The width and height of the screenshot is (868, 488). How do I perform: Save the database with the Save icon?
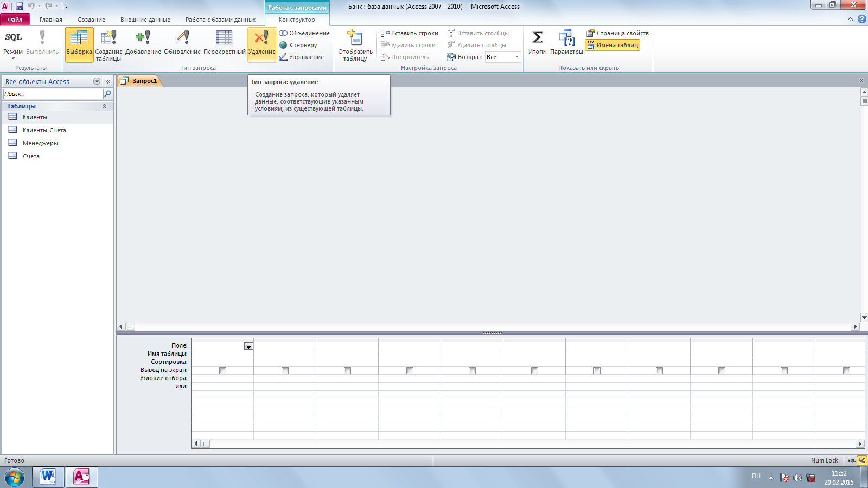pos(20,6)
